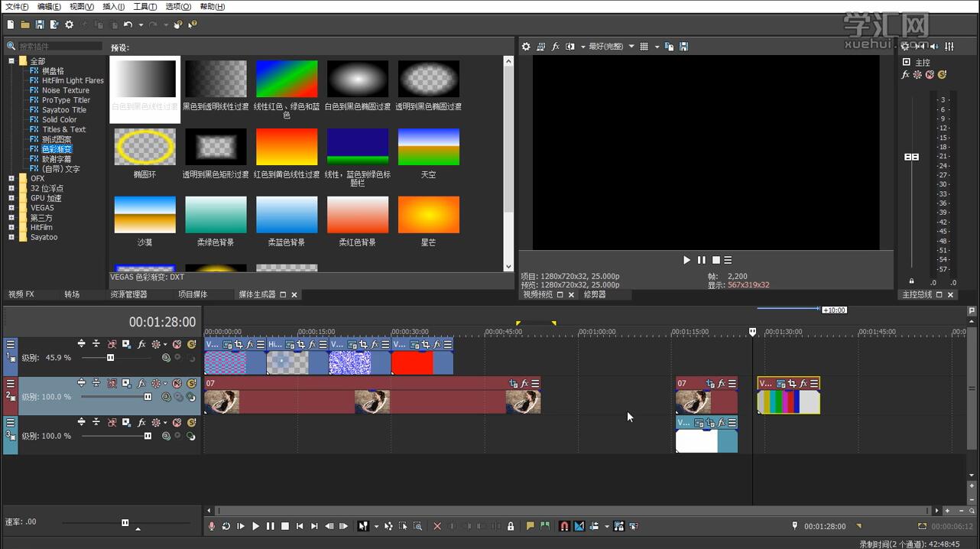The height and width of the screenshot is (549, 980).
Task: Click track 1 level slider handle
Action: (110, 358)
